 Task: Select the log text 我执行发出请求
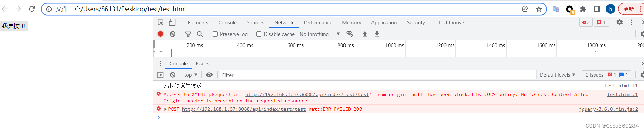182,86
